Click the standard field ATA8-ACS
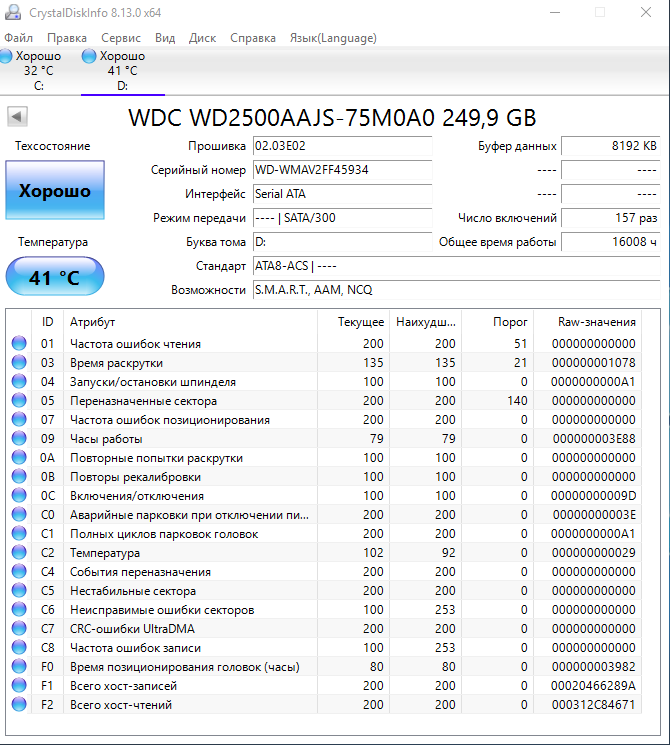The width and height of the screenshot is (670, 745). 457,266
